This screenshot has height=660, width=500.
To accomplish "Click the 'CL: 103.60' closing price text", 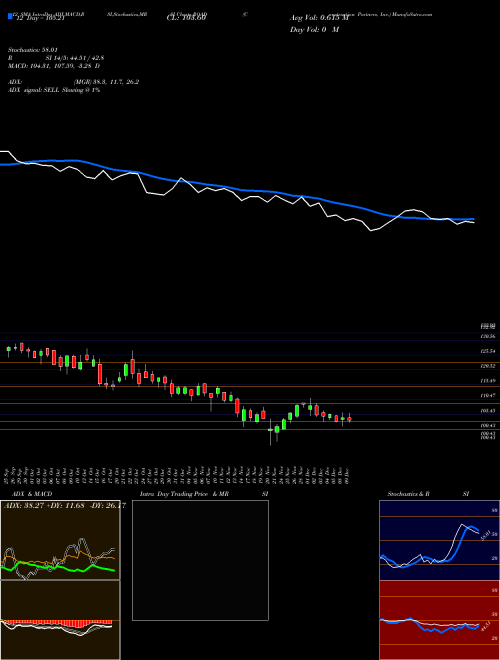I will [x=186, y=18].
